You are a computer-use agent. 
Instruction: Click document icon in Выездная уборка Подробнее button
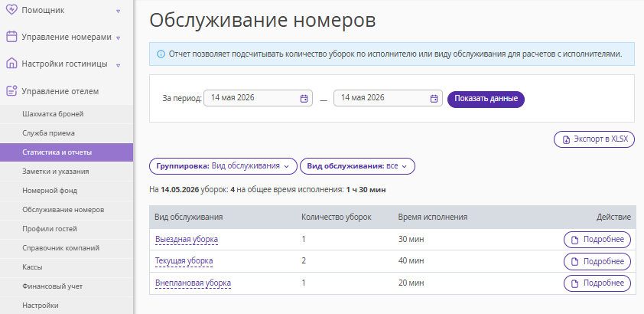tap(575, 240)
